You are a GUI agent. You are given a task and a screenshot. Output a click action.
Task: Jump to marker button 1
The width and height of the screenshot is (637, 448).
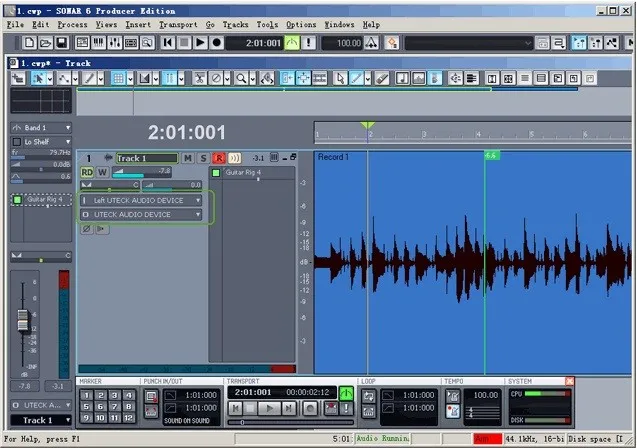[x=86, y=395]
